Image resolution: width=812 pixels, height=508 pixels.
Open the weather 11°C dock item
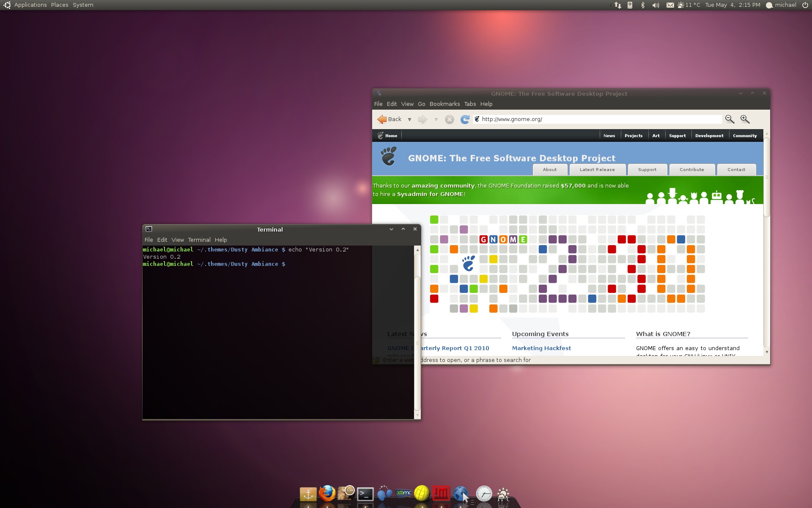click(x=503, y=494)
